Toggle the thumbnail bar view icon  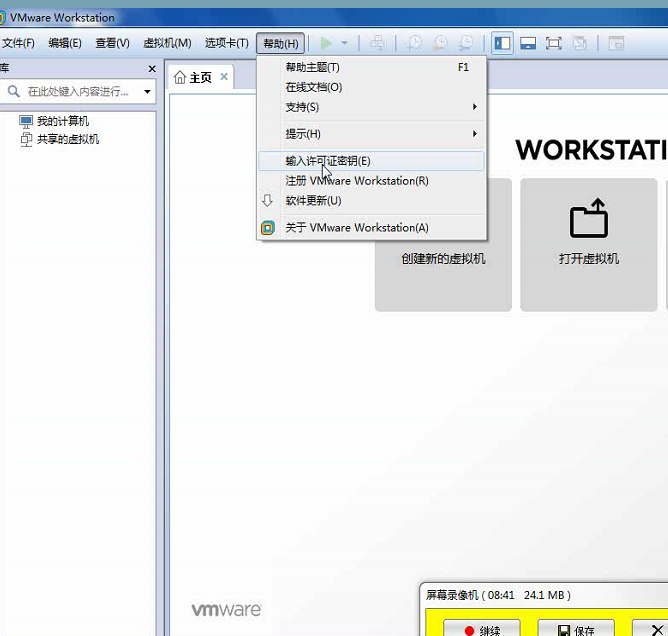pyautogui.click(x=528, y=43)
